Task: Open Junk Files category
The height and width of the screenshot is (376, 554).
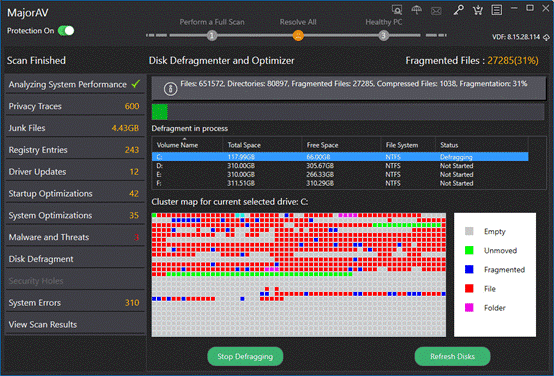Action: click(75, 128)
